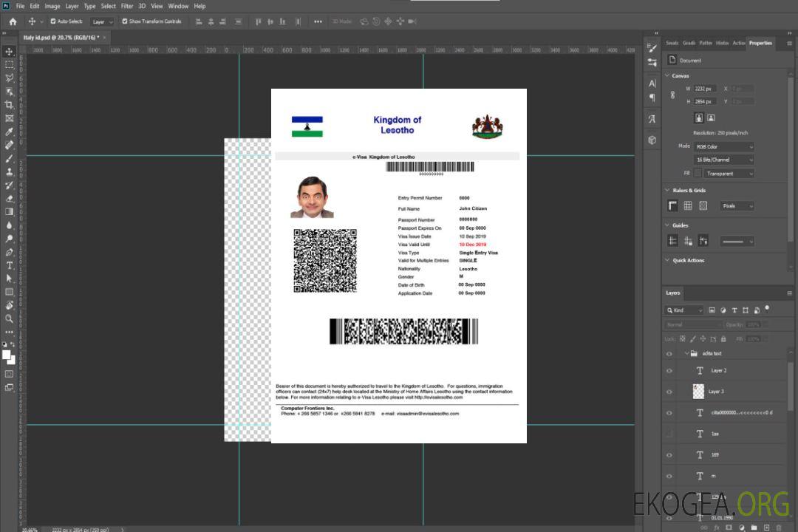This screenshot has width=798, height=532.
Task: Hide Layer 2 visibility eye
Action: (x=669, y=371)
